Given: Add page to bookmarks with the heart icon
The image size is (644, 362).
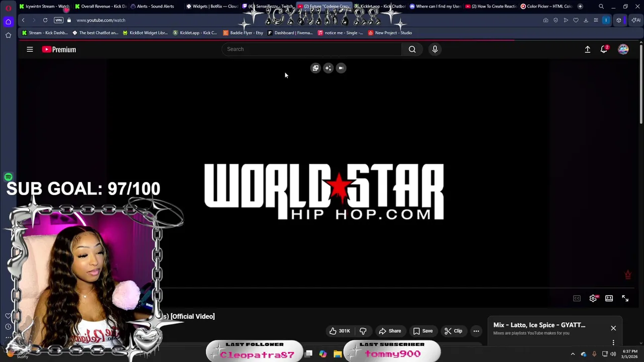Looking at the screenshot, I should pos(576,20).
